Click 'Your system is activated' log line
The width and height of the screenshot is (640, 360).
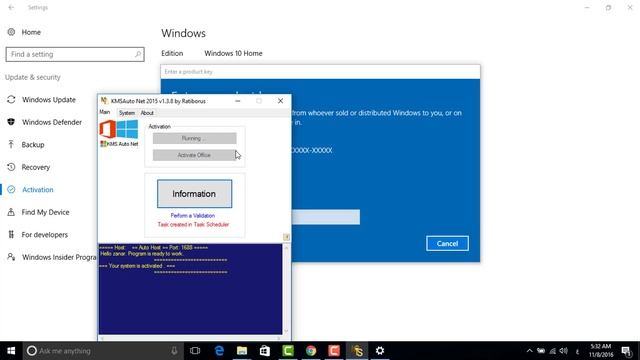point(137,266)
